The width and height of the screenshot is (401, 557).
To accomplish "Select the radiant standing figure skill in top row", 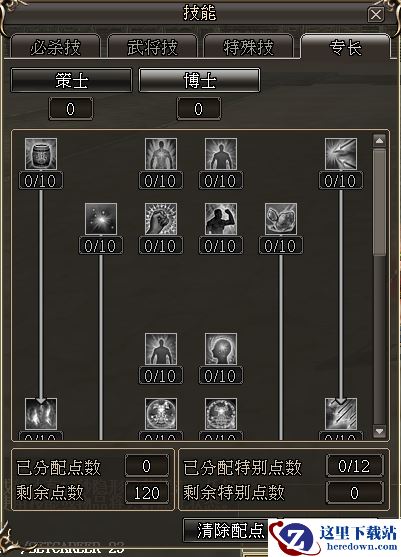I will pyautogui.click(x=221, y=154).
